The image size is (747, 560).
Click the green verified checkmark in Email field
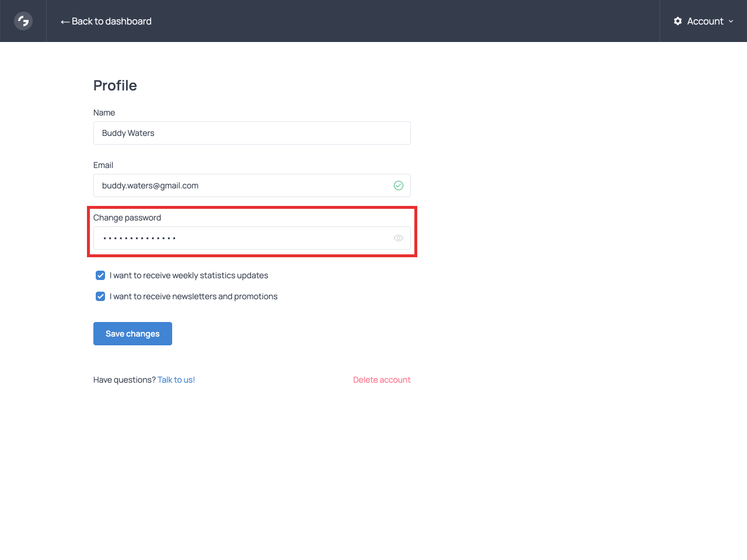(x=399, y=185)
